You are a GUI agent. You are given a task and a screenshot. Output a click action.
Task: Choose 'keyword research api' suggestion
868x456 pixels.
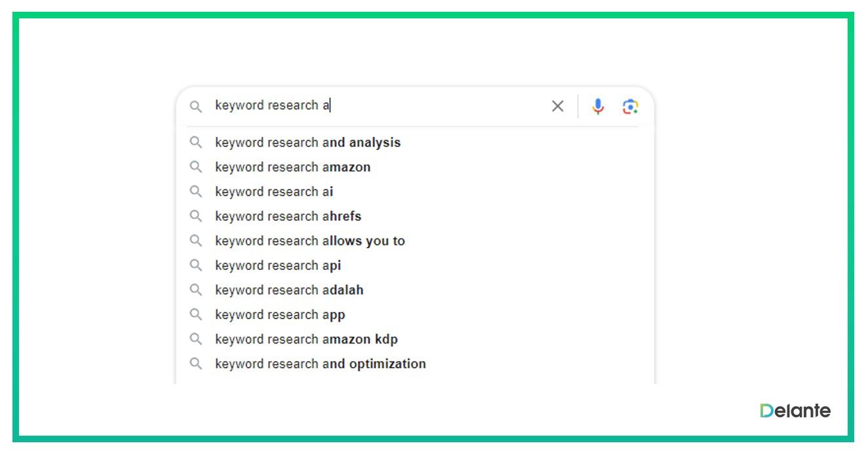click(x=278, y=265)
